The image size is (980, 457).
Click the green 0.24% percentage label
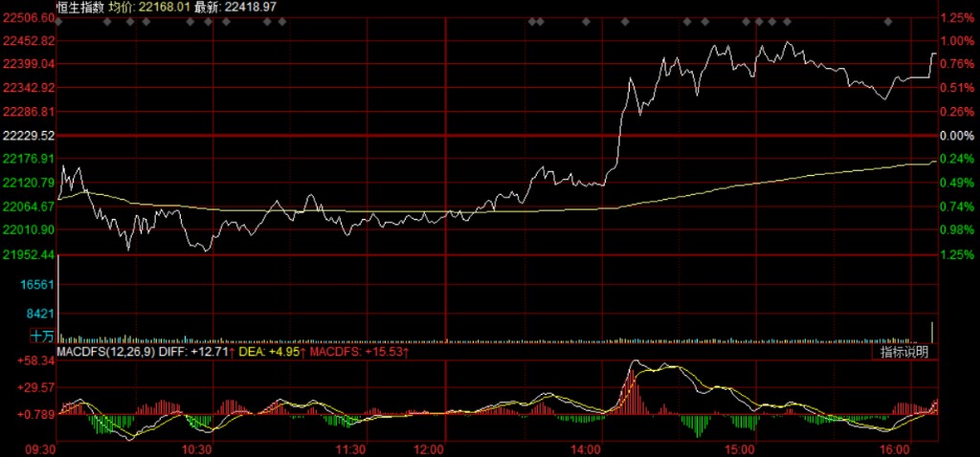tap(957, 160)
